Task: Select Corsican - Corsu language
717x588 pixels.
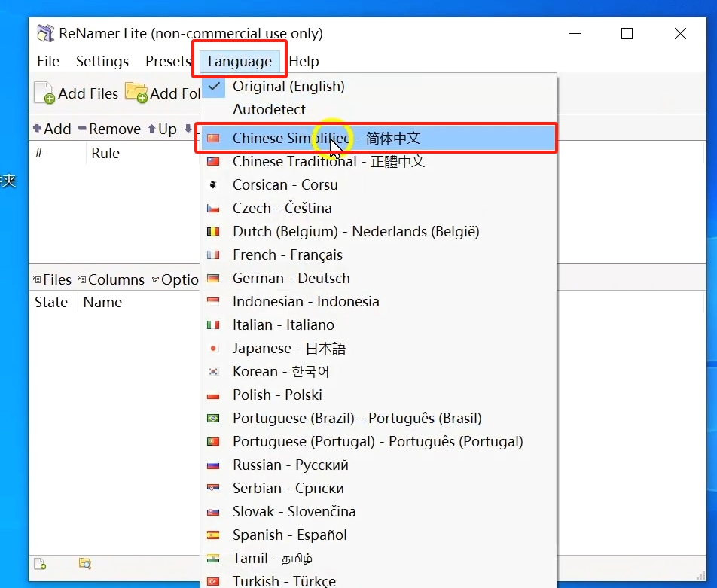Action: (379, 184)
